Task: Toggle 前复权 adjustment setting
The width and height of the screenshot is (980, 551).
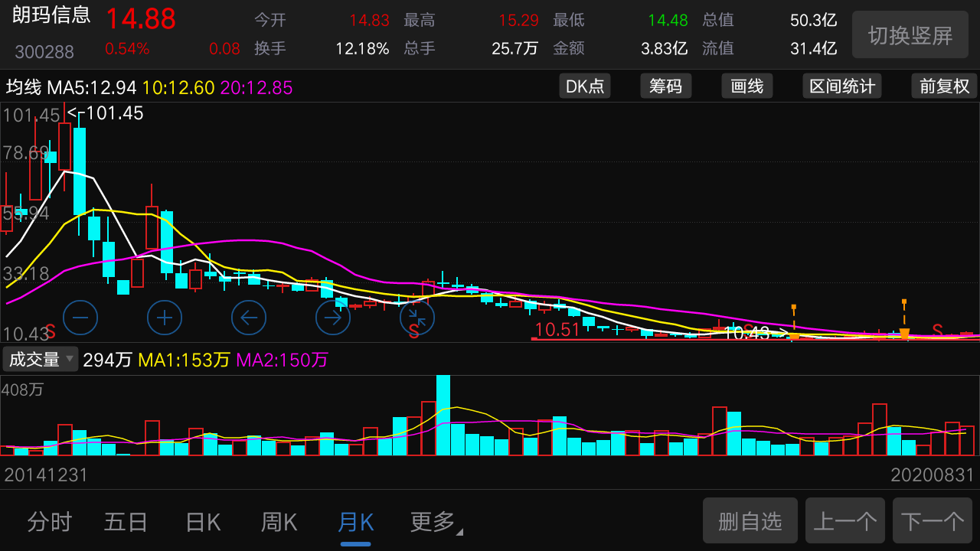Action: (945, 86)
